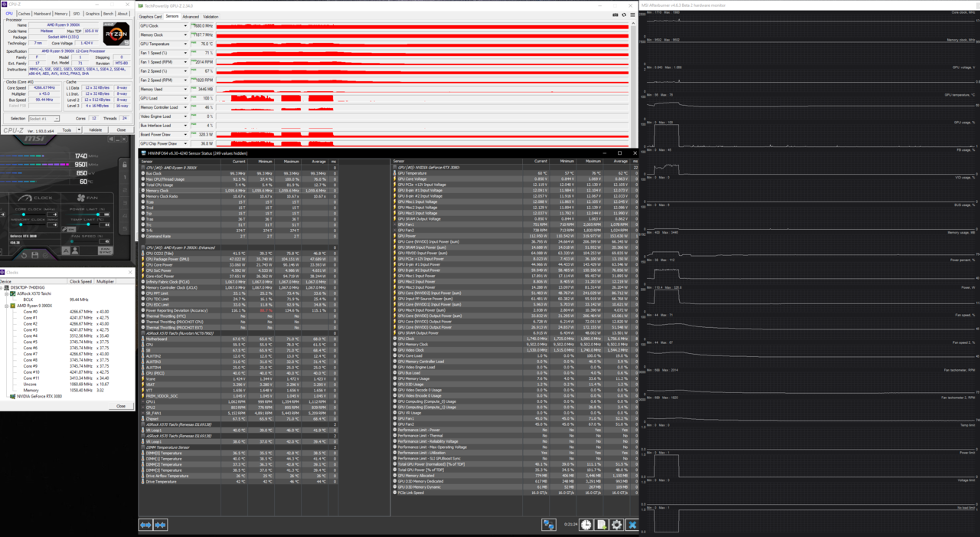Select Afterburner profile slot 5
The image size is (980, 537).
(125, 228)
